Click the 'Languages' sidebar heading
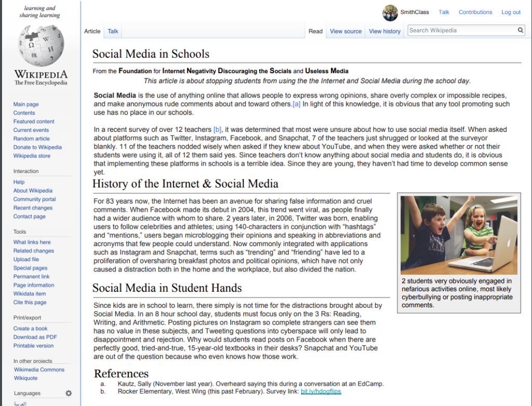 click(27, 394)
